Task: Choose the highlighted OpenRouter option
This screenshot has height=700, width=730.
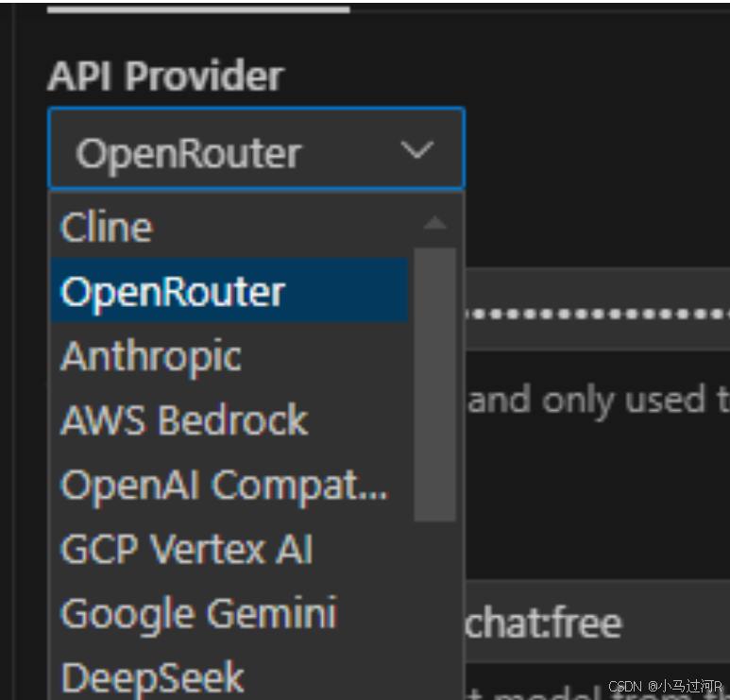Action: point(229,290)
